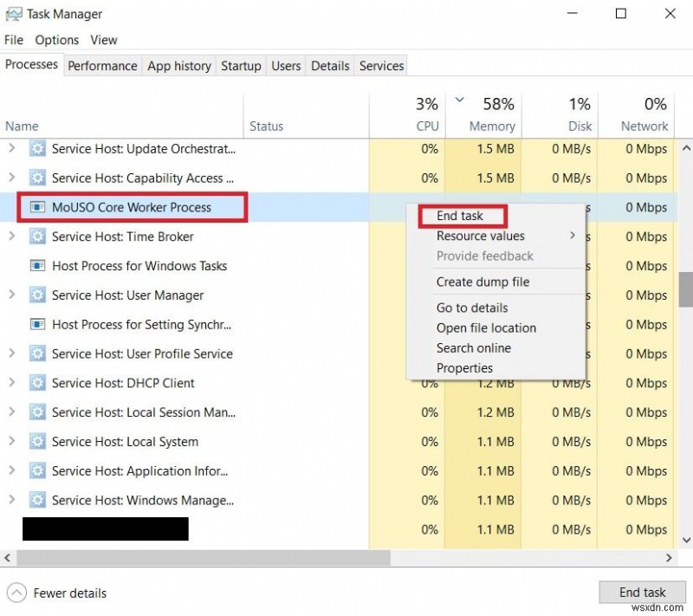The height and width of the screenshot is (616, 693).
Task: Click the Service Host: Time Broker gear icon
Action: click(36, 237)
